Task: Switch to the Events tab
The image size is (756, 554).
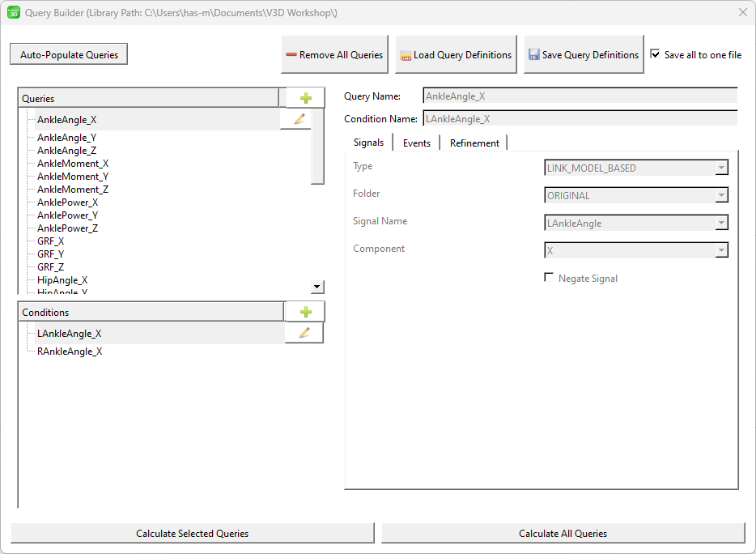Action: pos(416,143)
